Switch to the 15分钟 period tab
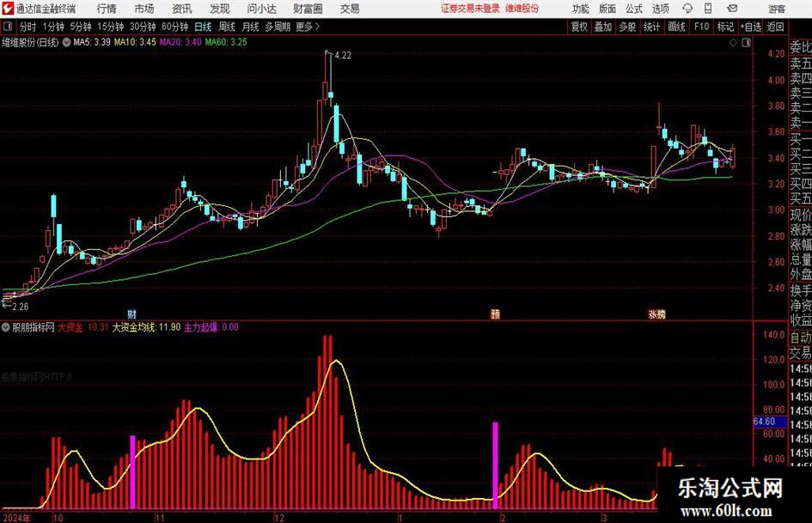This screenshot has width=812, height=523. click(x=111, y=27)
